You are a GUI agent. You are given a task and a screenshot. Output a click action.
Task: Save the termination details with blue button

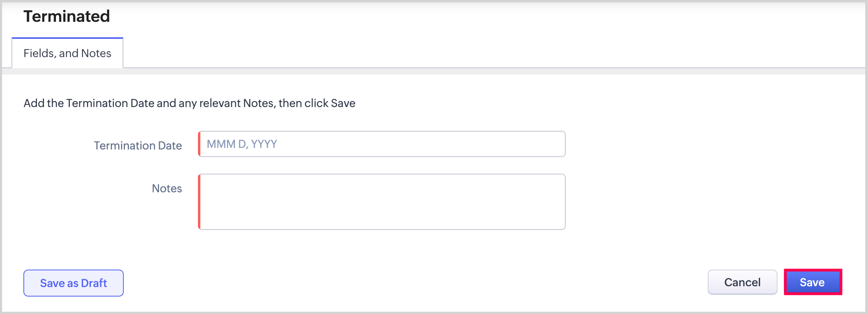pos(812,282)
